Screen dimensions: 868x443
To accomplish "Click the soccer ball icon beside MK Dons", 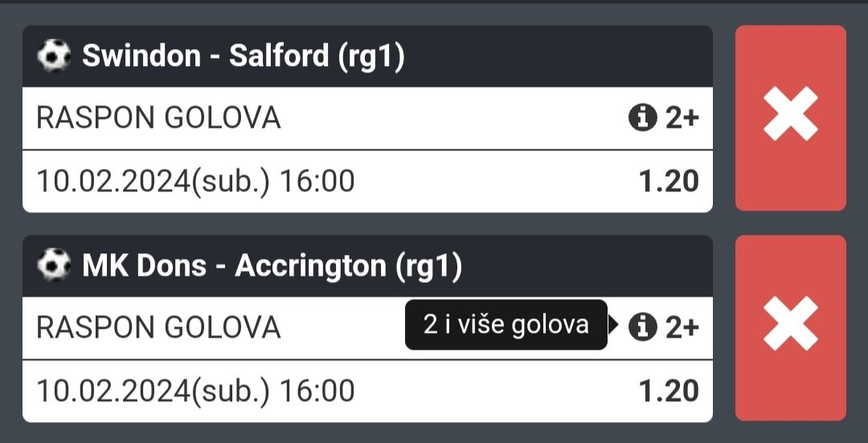I will (54, 265).
